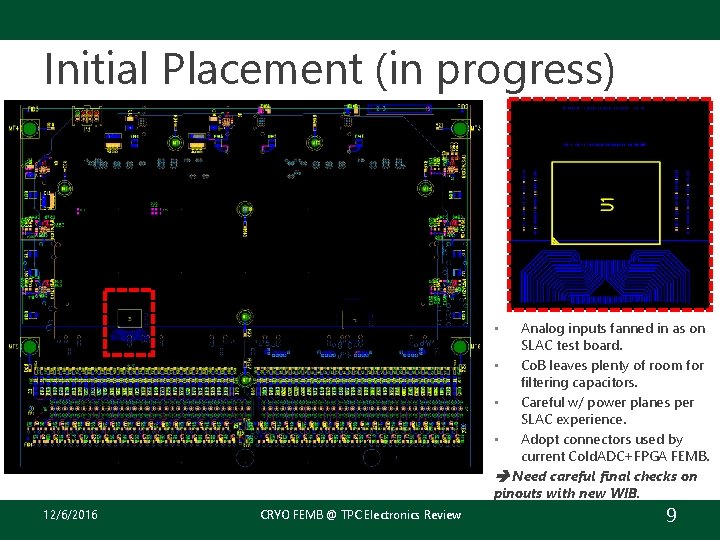Open the zoomed inset view of chip U1
The width and height of the screenshot is (720, 540).
[610, 205]
